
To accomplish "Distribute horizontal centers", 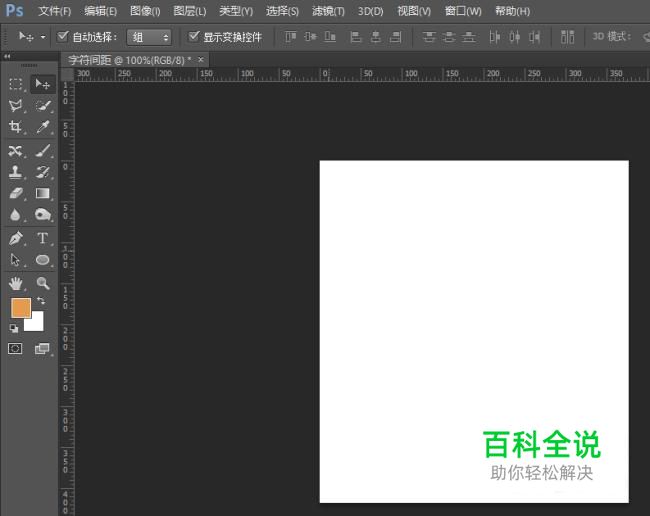I will (x=515, y=37).
